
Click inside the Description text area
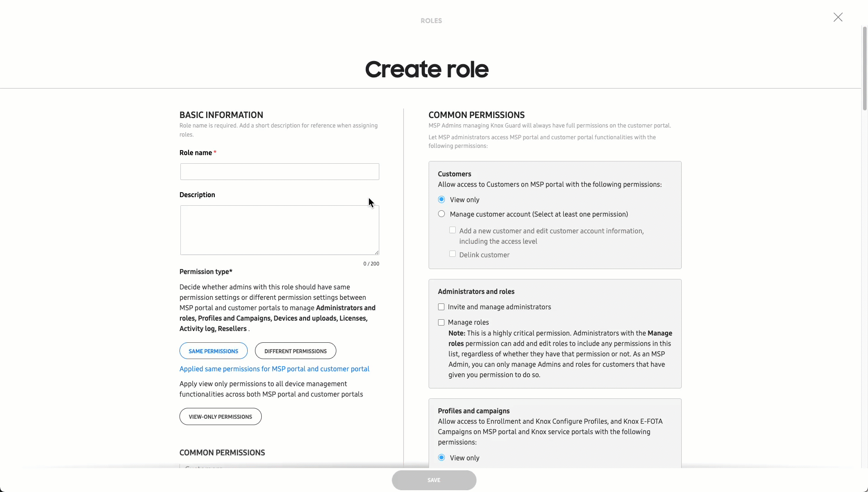(x=279, y=230)
